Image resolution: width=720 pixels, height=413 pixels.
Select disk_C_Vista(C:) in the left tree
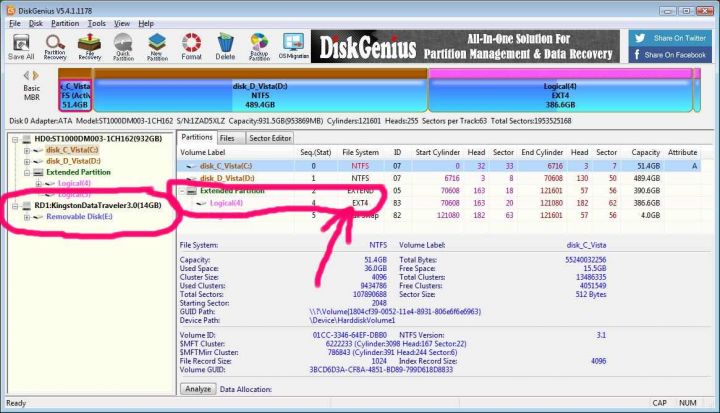click(x=72, y=150)
